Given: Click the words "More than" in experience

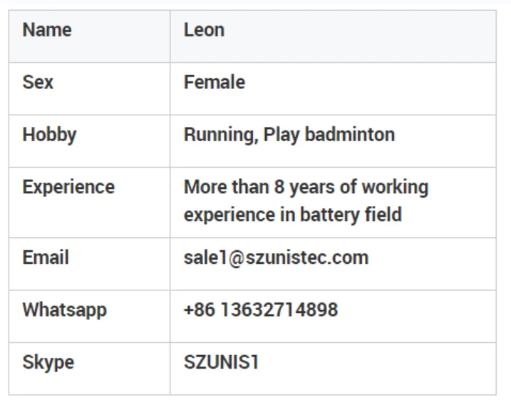Looking at the screenshot, I should (225, 187).
